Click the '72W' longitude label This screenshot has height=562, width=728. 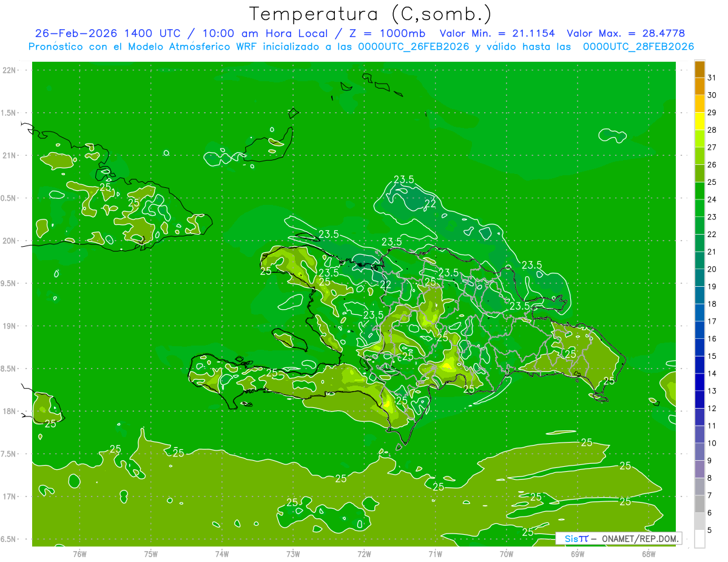[x=364, y=554]
